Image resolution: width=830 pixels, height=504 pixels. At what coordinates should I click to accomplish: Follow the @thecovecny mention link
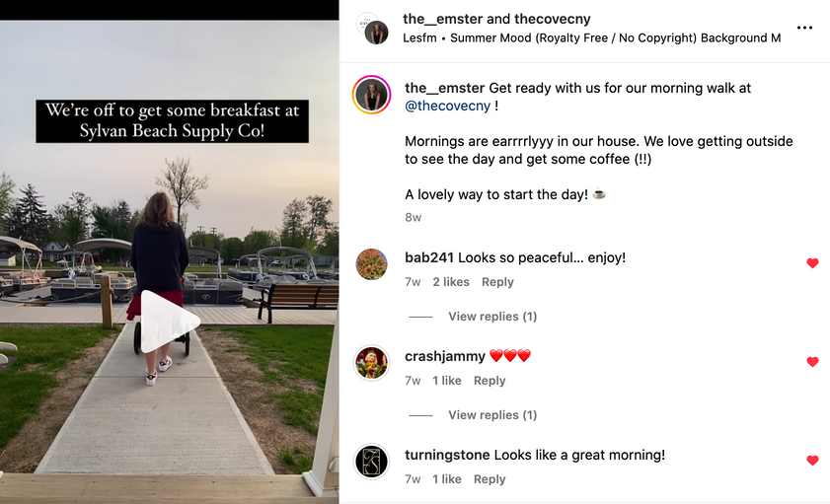point(447,106)
